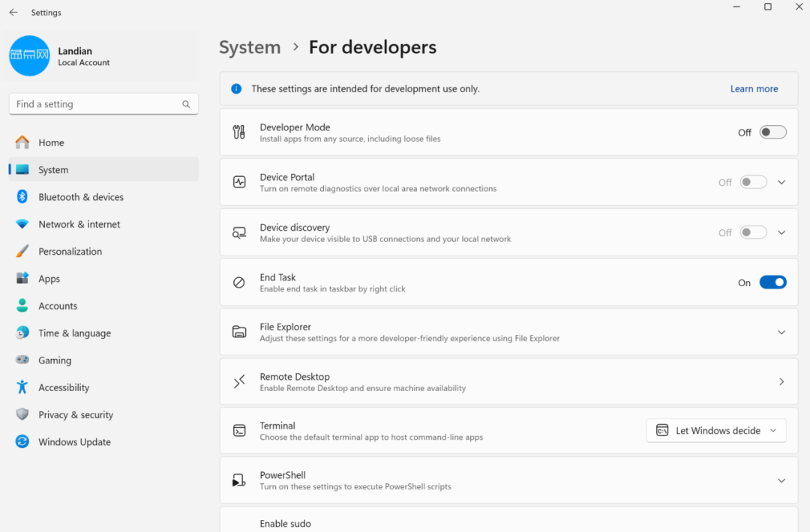Click the System monitor icon
Viewport: 810px width, 532px height.
(x=22, y=170)
